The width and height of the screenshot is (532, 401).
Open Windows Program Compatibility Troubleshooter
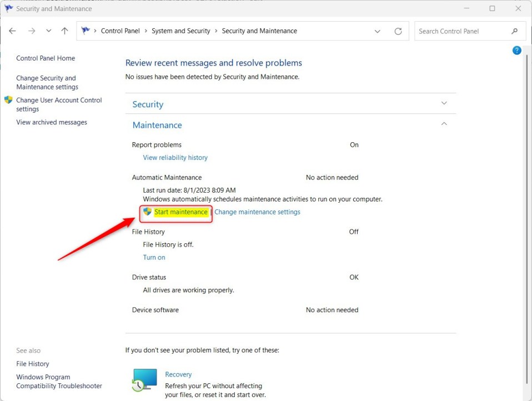pyautogui.click(x=59, y=382)
